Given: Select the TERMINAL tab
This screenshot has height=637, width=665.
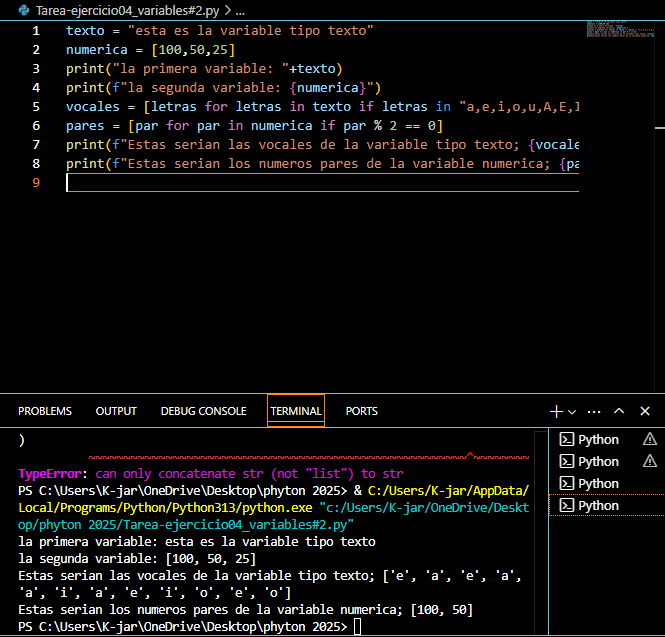Looking at the screenshot, I should point(296,411).
